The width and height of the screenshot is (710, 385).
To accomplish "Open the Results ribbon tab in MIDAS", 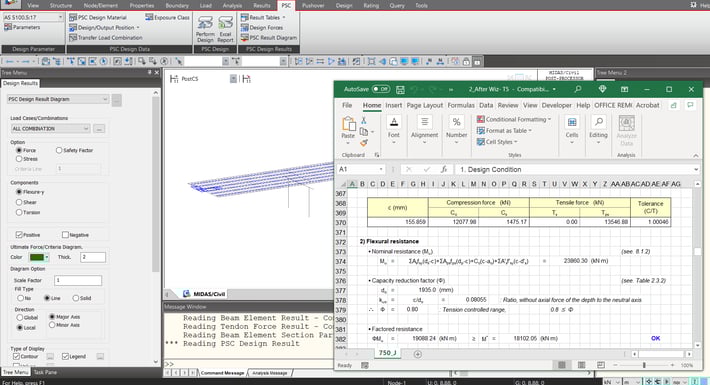I will click(262, 5).
